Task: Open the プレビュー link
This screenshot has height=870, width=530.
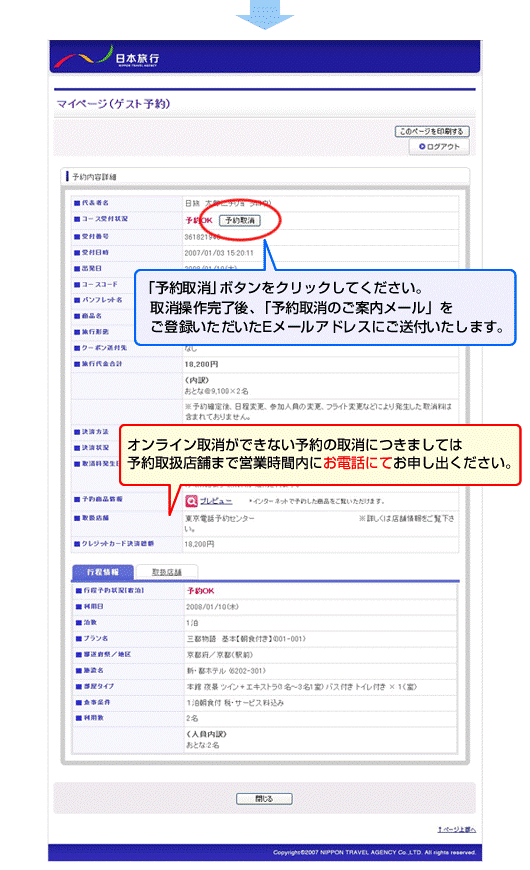Action: (216, 501)
